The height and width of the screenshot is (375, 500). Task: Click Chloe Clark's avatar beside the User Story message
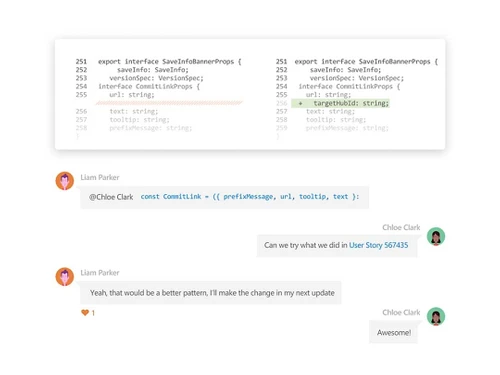pyautogui.click(x=436, y=236)
